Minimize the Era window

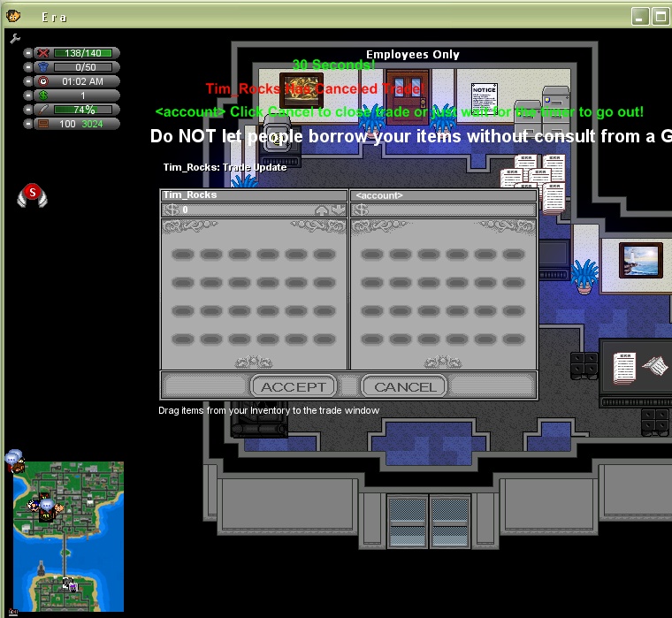640,17
